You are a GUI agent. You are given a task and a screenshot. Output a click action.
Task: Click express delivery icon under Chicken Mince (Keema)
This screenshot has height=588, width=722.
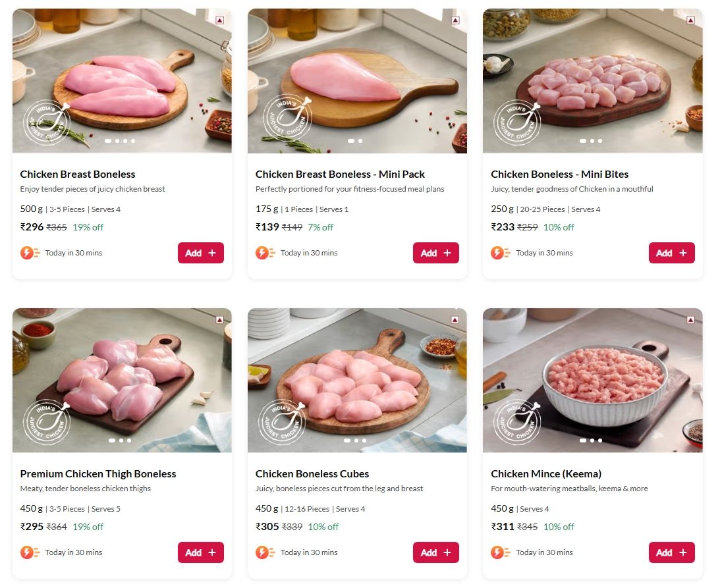point(501,552)
